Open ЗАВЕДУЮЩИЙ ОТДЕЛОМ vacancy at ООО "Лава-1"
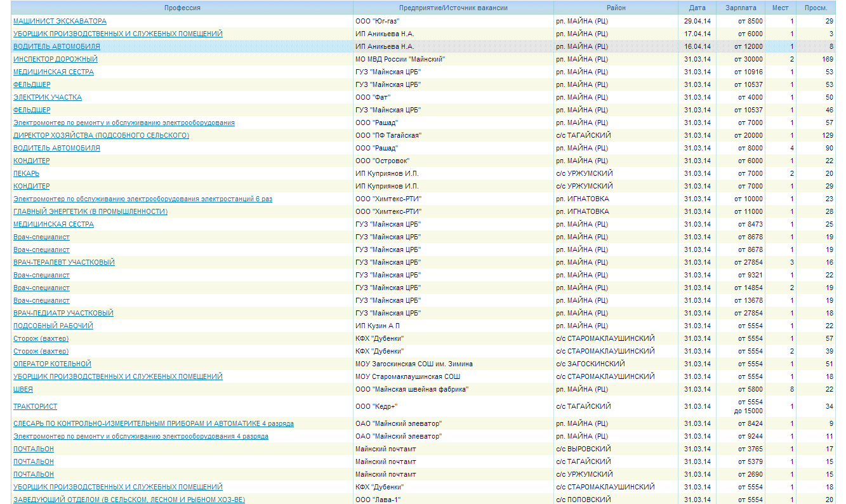The width and height of the screenshot is (846, 504). (129, 500)
